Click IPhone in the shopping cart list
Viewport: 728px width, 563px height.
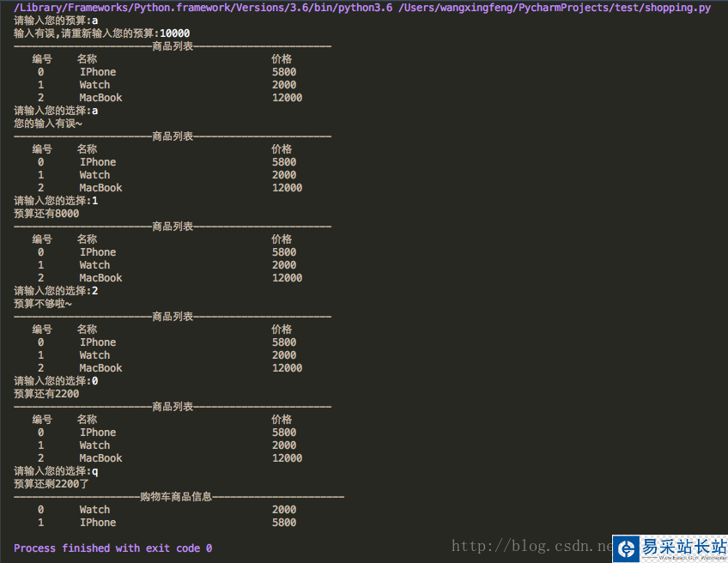point(98,523)
